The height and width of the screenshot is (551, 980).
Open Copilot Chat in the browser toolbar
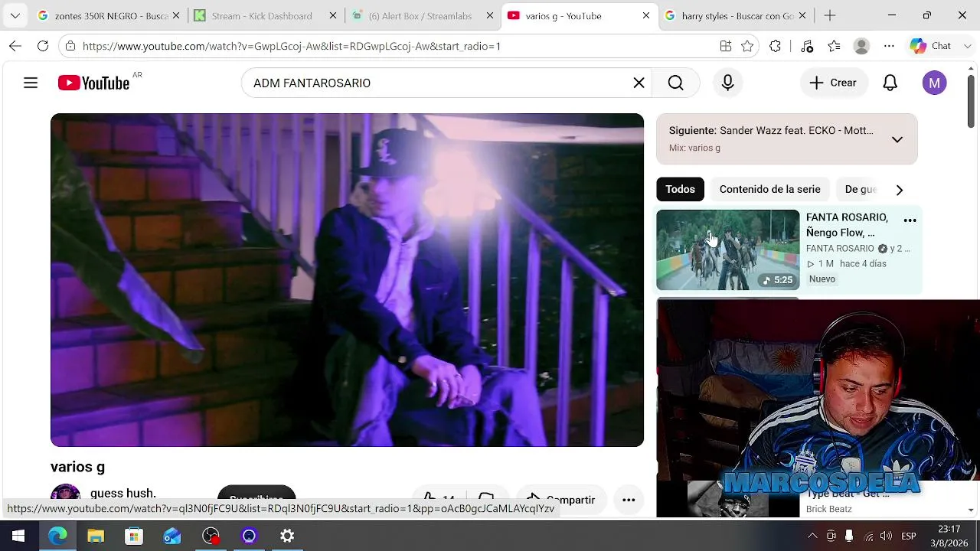coord(930,46)
